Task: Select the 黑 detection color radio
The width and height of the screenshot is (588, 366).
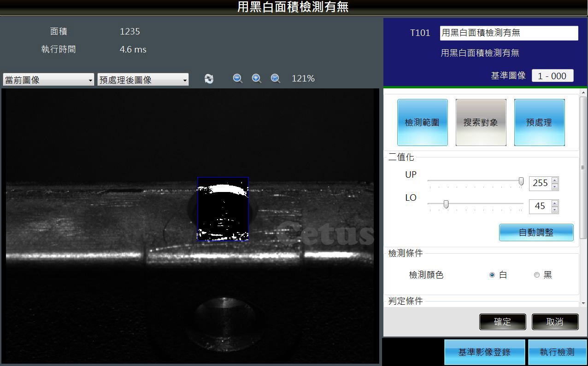Action: tap(536, 275)
